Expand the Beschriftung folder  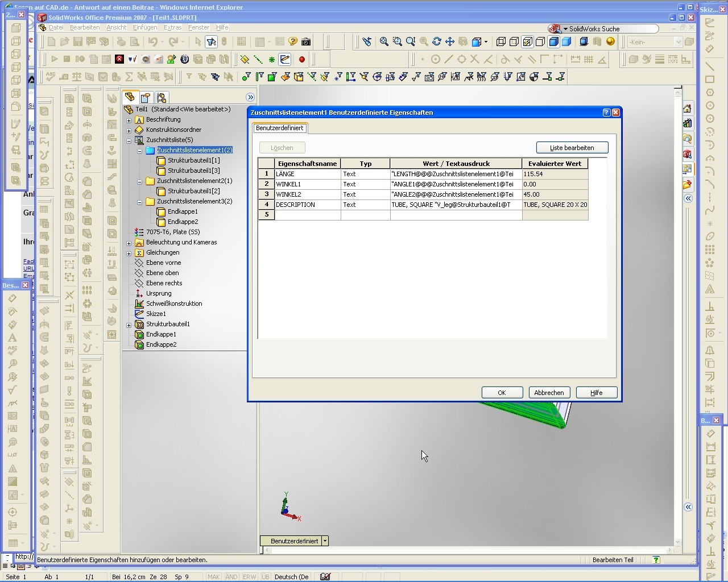pos(129,120)
